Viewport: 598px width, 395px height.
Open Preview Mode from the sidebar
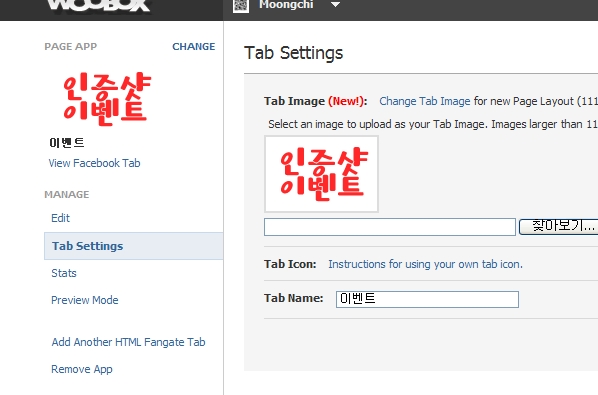pos(85,300)
